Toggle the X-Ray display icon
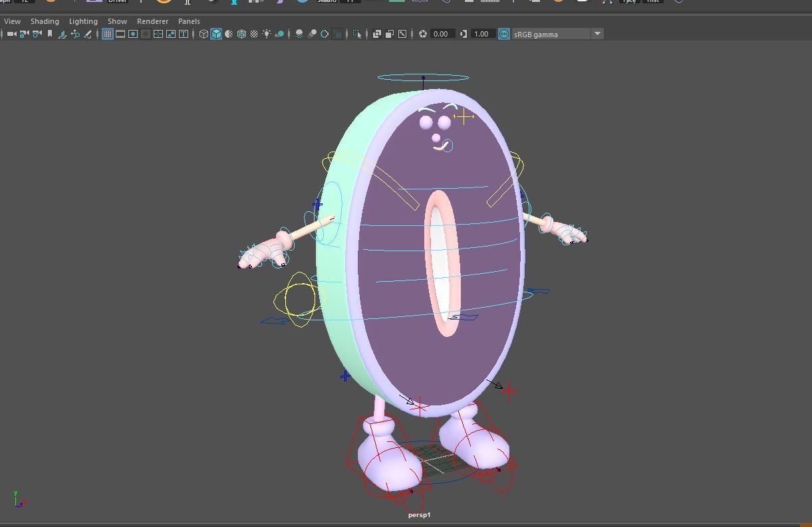Screen dimensions: 812x527 377,34
